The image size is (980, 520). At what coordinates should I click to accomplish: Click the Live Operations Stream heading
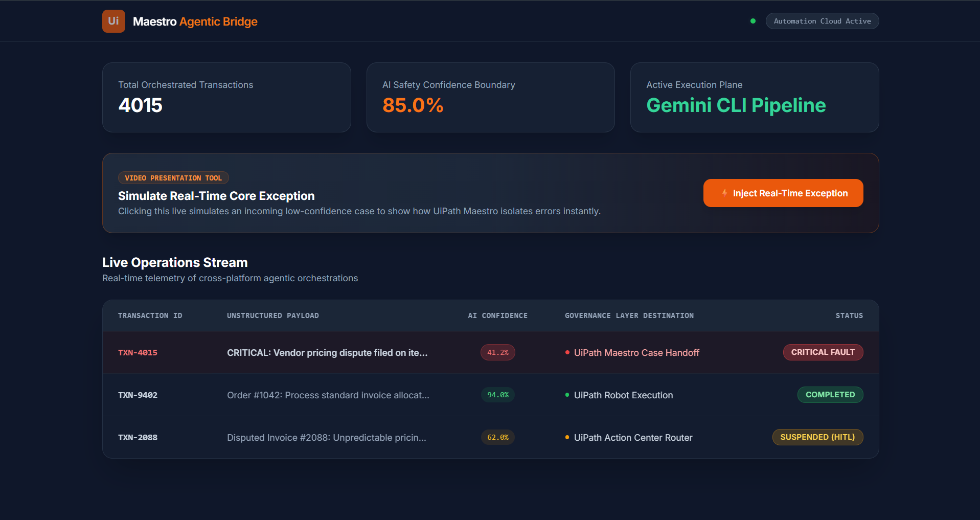pos(175,262)
